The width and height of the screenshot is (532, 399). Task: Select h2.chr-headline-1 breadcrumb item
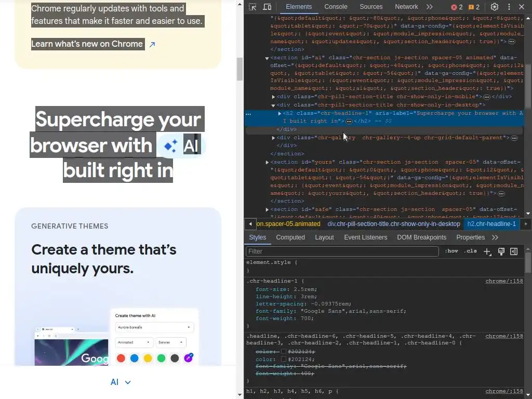click(491, 224)
